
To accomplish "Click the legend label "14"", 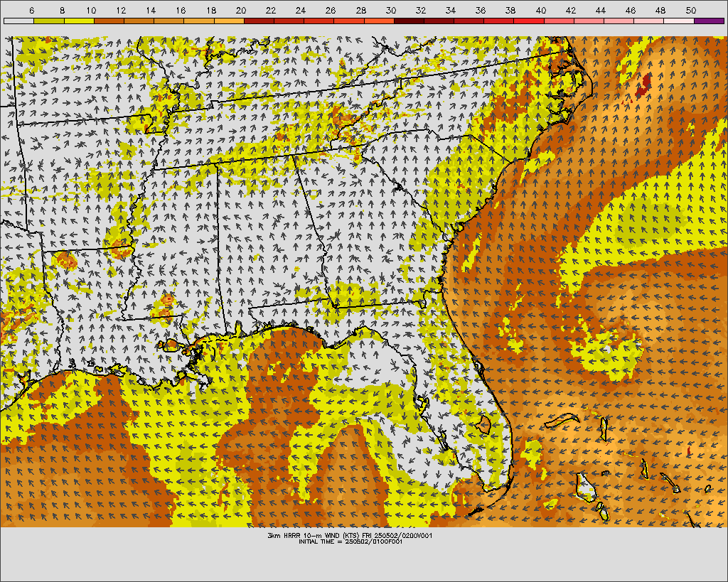I will 151,10.
